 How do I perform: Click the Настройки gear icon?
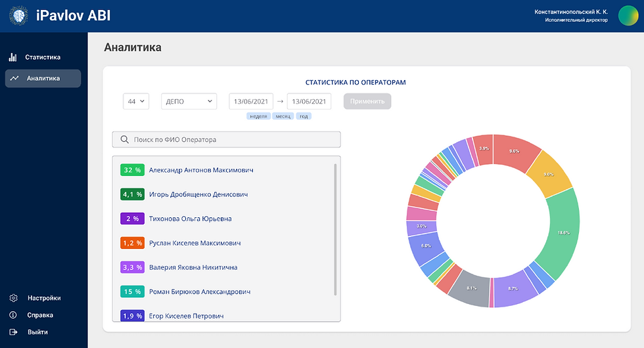14,298
